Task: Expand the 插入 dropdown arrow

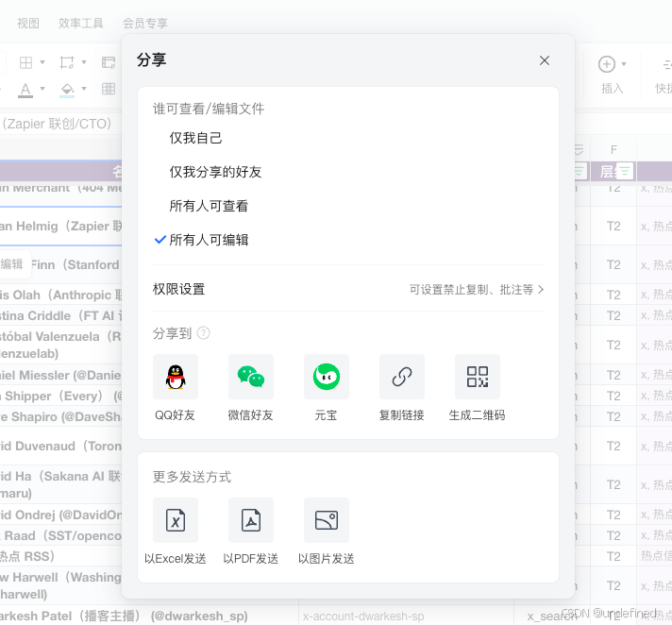Action: pos(624,64)
